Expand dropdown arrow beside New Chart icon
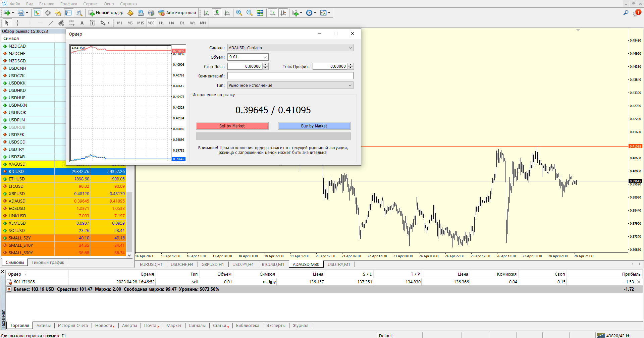The width and height of the screenshot is (644, 338). [13, 13]
